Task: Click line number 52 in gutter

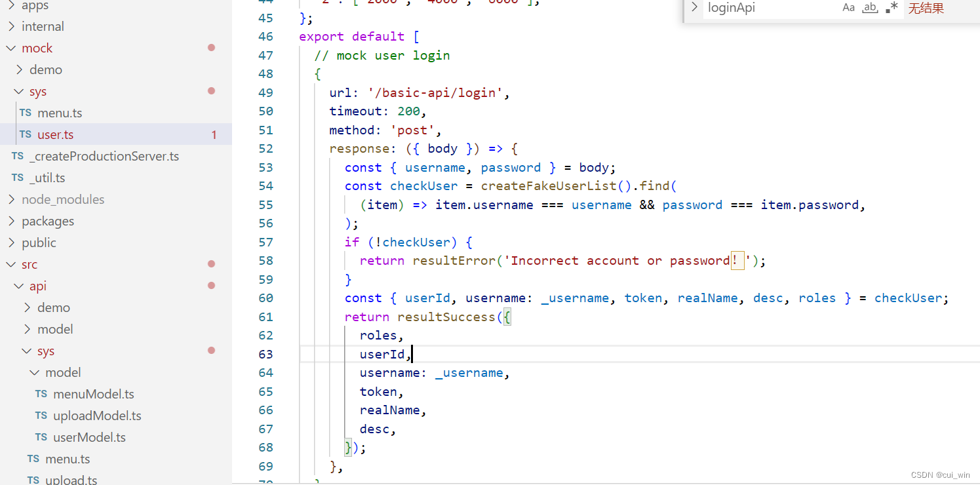Action: tap(265, 149)
